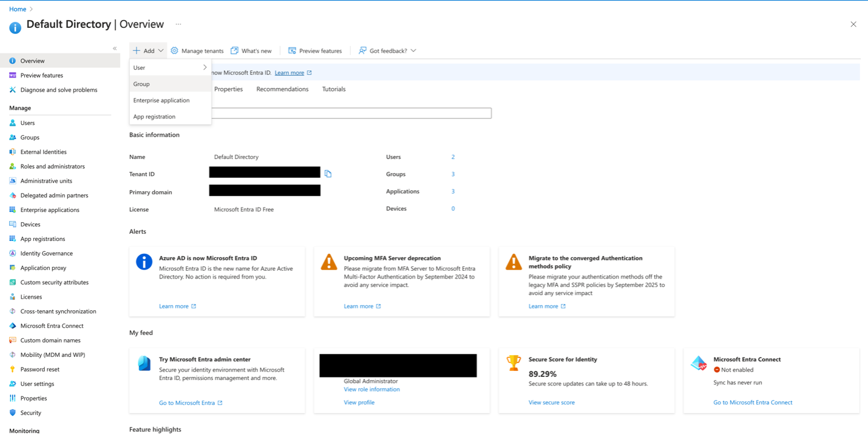The height and width of the screenshot is (434, 868).
Task: Open the Got feedback dropdown
Action: pos(387,51)
